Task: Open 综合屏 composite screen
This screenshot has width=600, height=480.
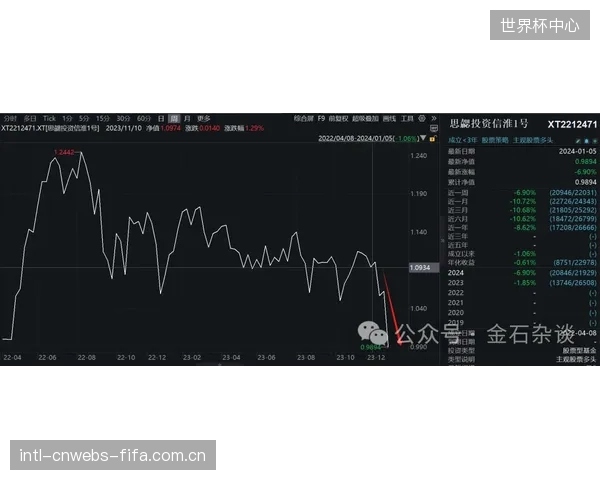Action: coord(304,119)
